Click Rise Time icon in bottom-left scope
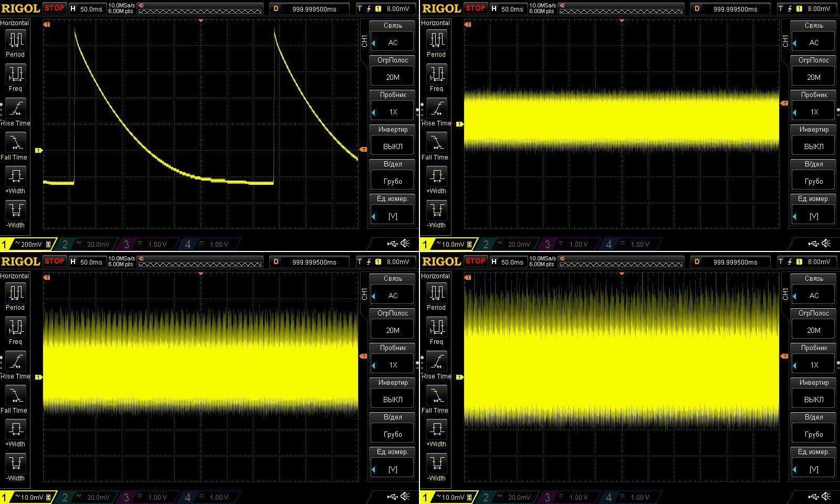The height and width of the screenshot is (504, 840). (x=15, y=362)
